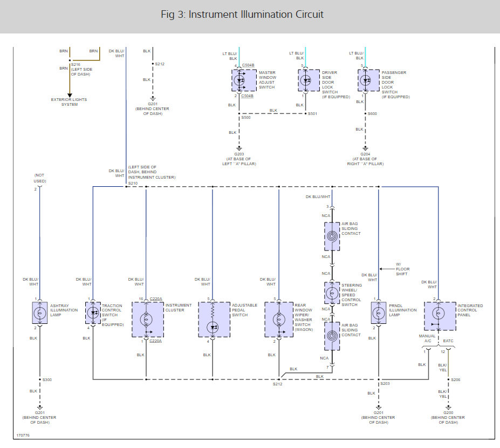Click the '170776' diagram number
The width and height of the screenshot is (500, 448).
click(x=23, y=435)
